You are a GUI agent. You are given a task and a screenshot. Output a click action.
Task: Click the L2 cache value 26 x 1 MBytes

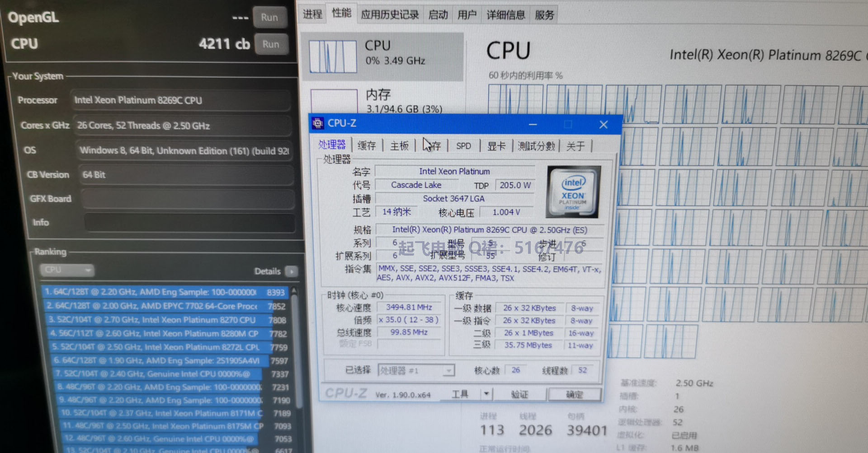tap(528, 333)
